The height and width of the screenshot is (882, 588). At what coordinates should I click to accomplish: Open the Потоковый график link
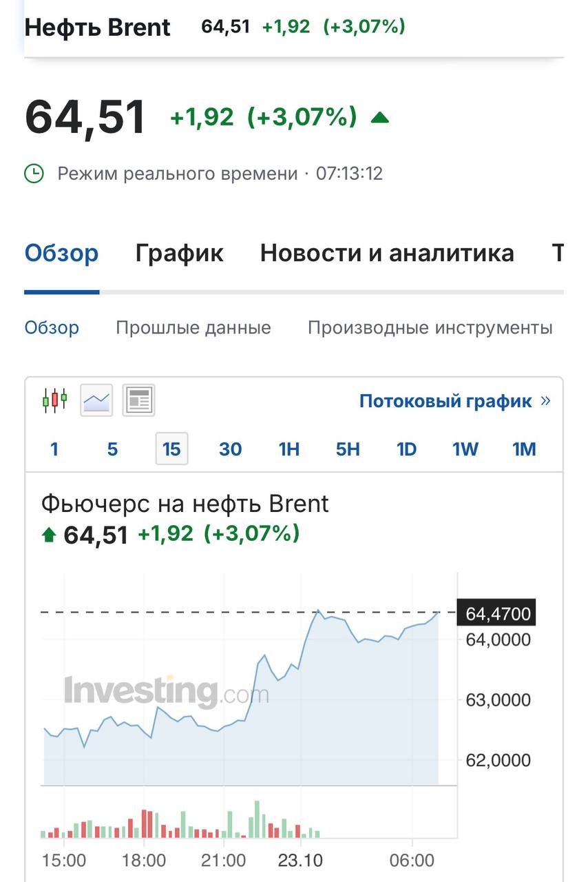coord(445,401)
